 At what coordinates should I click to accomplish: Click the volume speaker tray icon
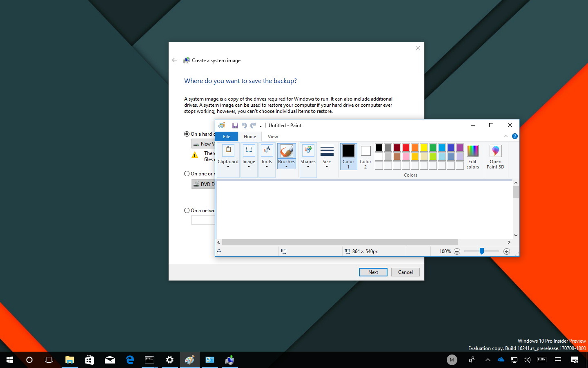(x=527, y=360)
